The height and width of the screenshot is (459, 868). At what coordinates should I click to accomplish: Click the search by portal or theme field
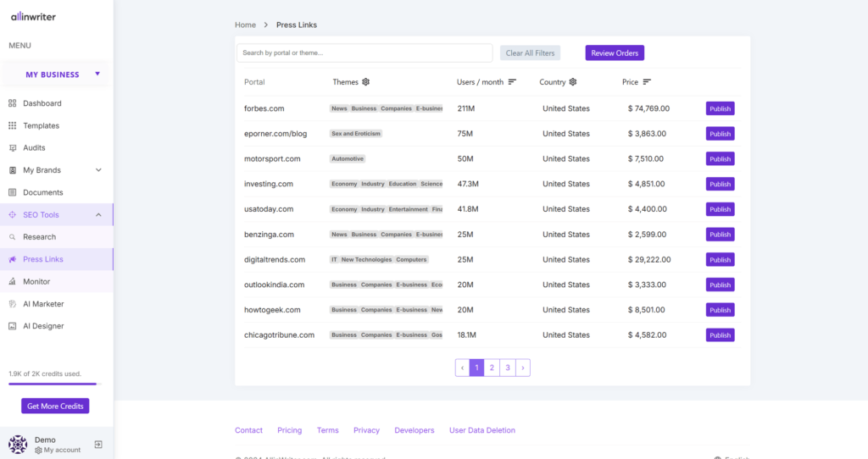[364, 53]
